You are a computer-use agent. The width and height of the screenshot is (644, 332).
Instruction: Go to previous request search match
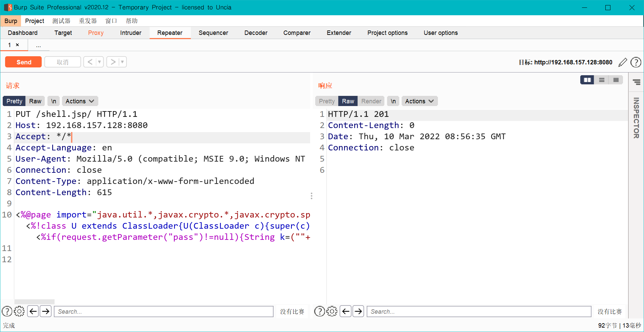pos(33,311)
